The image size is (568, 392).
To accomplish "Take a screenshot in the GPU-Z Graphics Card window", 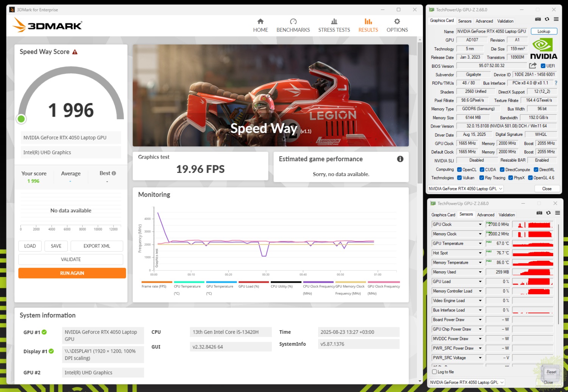I will (x=538, y=19).
